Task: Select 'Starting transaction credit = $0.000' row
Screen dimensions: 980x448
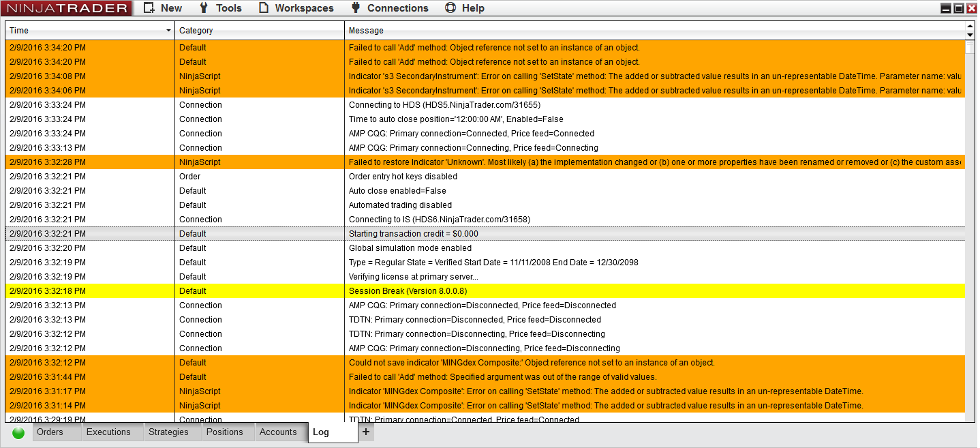Action: coord(485,234)
